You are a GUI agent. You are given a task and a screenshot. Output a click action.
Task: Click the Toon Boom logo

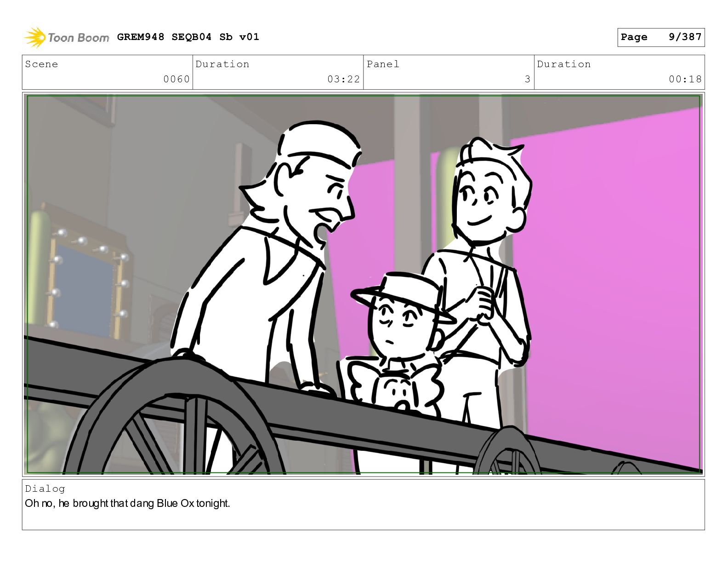coord(67,37)
